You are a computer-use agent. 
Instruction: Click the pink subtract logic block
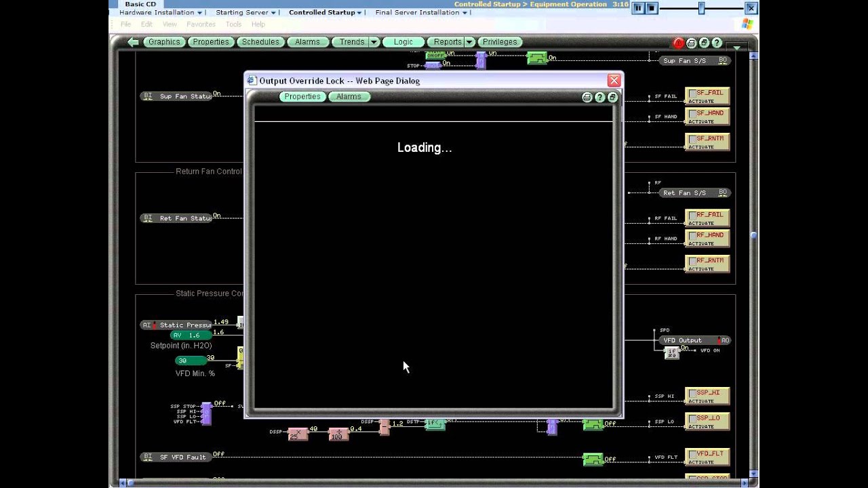tap(384, 426)
